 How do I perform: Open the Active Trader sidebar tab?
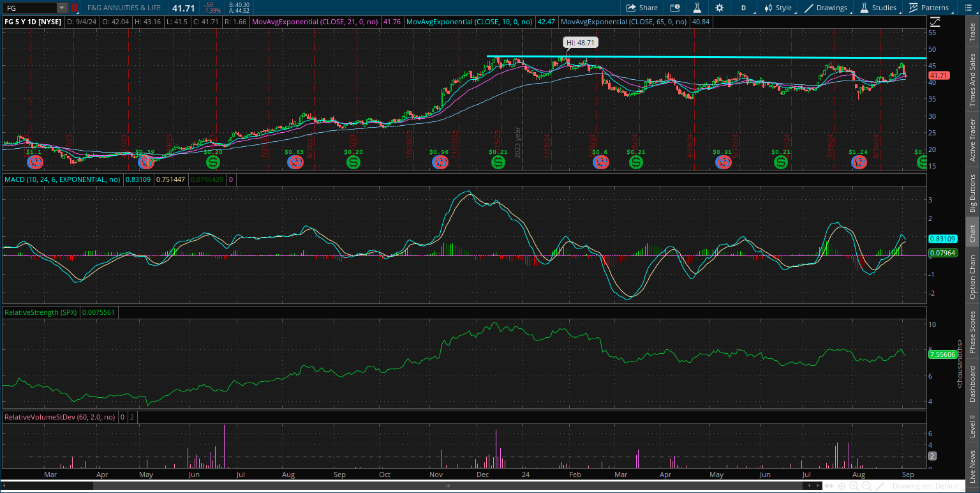coord(972,140)
